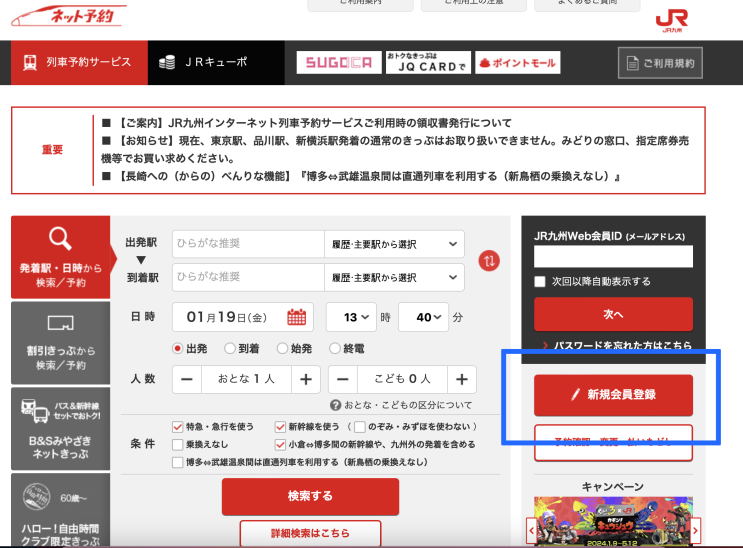This screenshot has width=743, height=548.
Task: Toggle 小倉⇔博多間の新幹線 checkbox
Action: coord(280,444)
